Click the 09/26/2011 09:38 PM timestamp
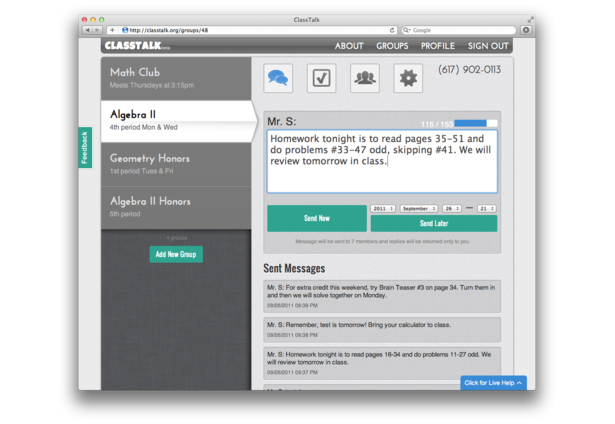The image size is (615, 424). click(292, 335)
